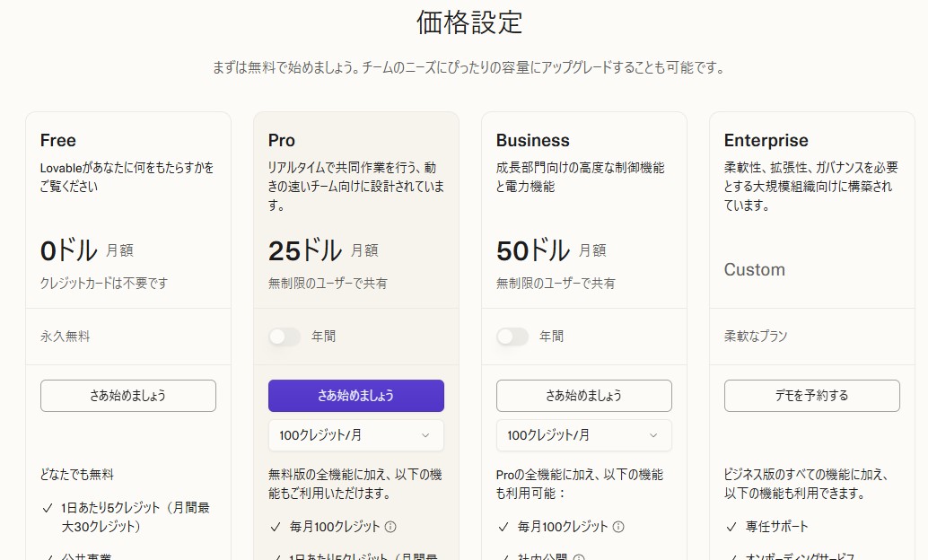Screen dimensions: 928x560
Task: Enable the 年間 toggle in Business plan
Action: 512,337
